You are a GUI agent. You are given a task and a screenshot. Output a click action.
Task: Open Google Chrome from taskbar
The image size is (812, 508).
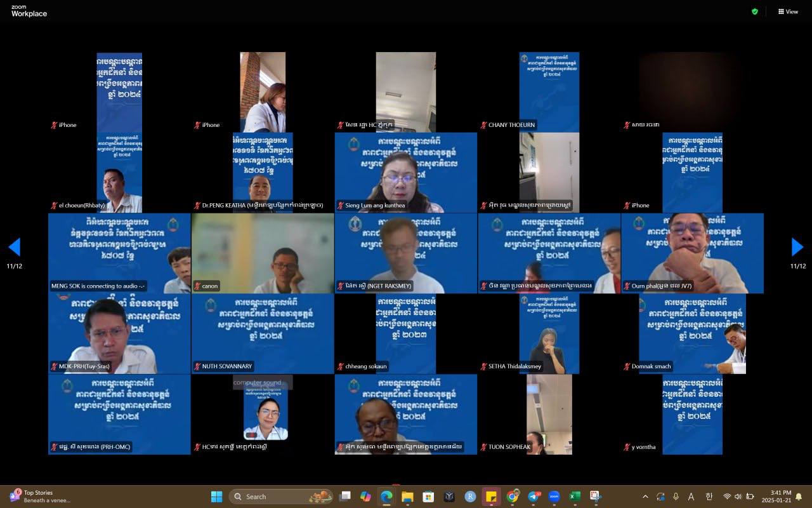(x=512, y=497)
